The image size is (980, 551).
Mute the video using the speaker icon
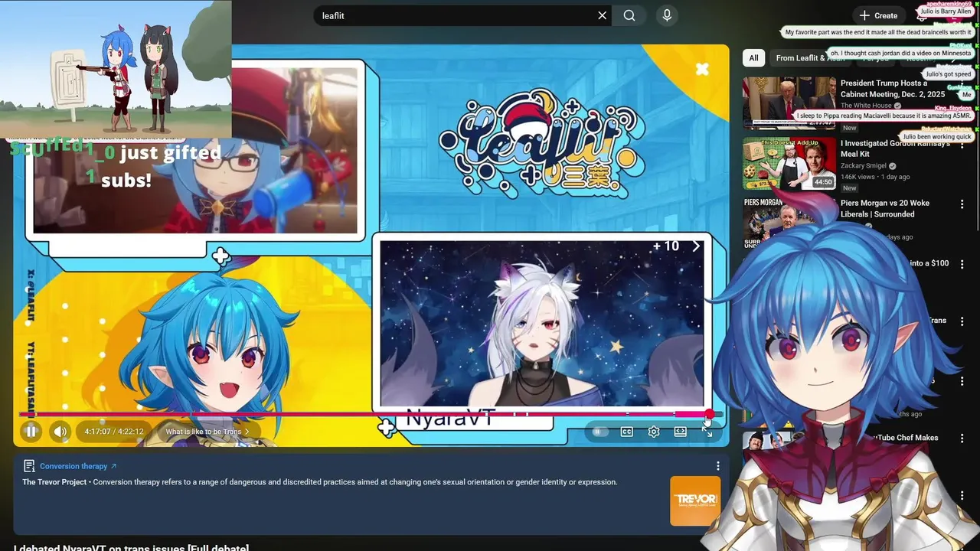(x=60, y=432)
